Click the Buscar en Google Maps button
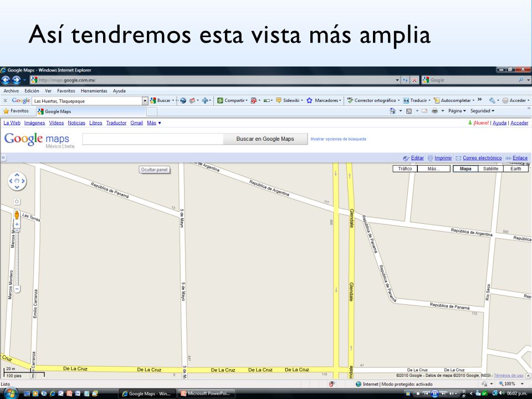 pyautogui.click(x=265, y=139)
